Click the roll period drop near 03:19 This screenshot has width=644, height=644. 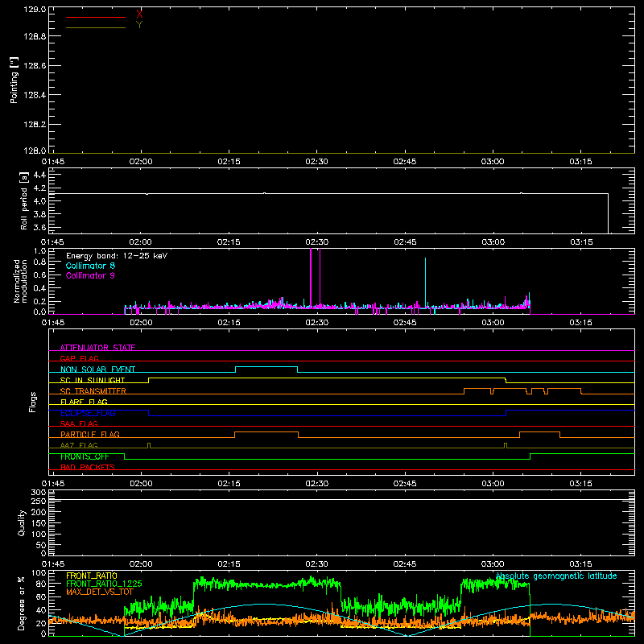[609, 213]
